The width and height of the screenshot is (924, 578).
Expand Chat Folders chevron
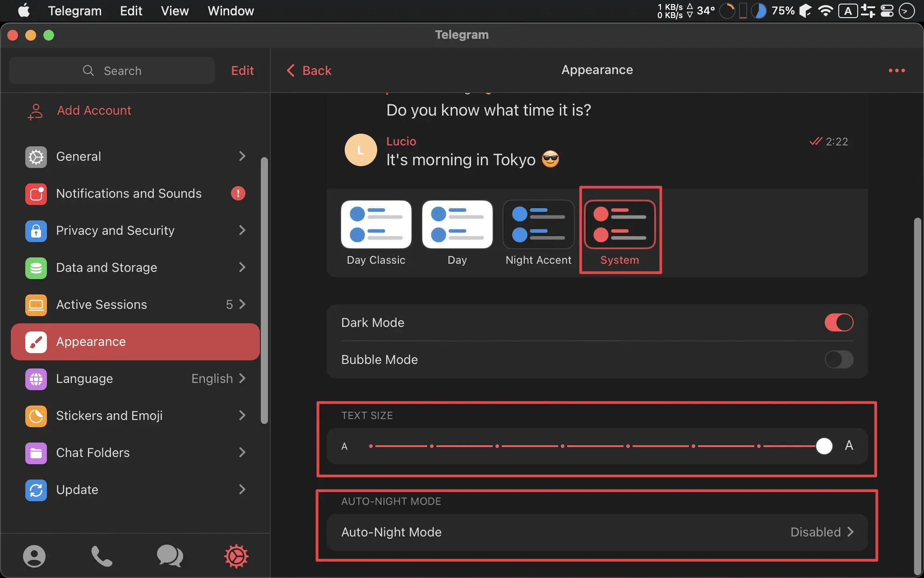pos(242,452)
